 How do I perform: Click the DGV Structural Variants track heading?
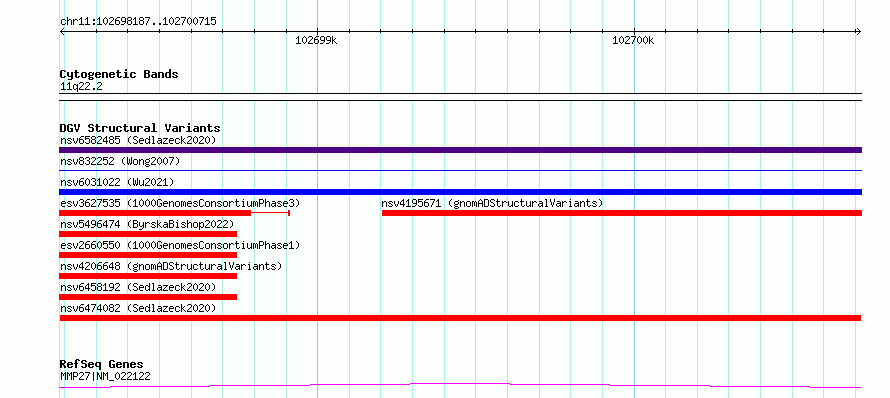(x=140, y=128)
